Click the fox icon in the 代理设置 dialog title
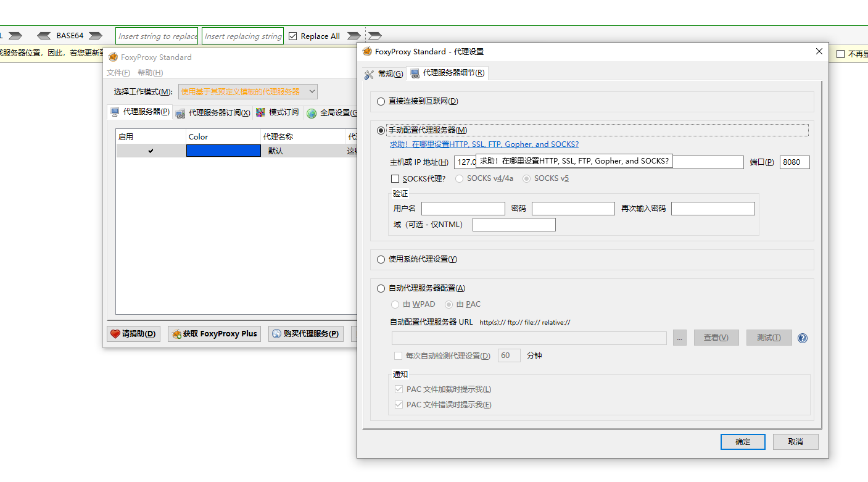Viewport: 868px width, 482px height. (367, 52)
